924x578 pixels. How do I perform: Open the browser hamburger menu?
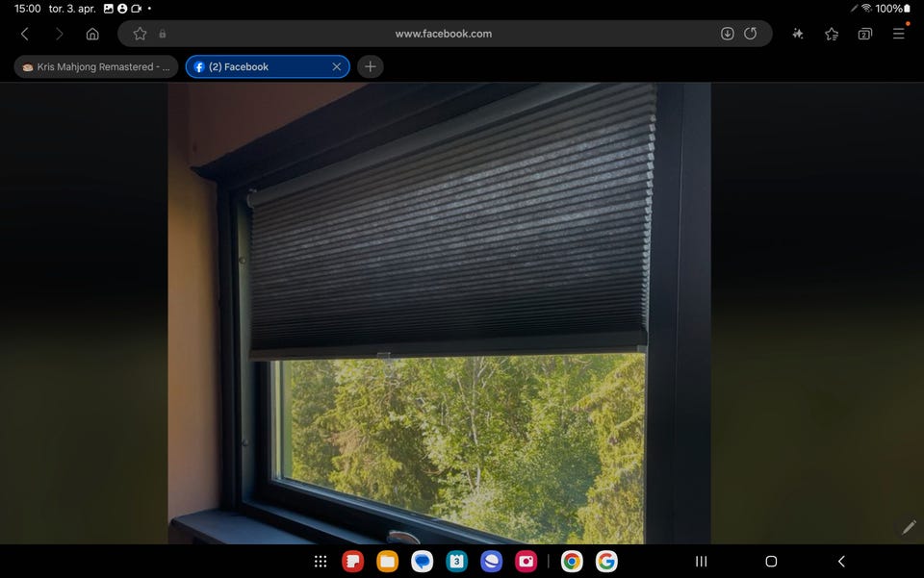point(899,34)
